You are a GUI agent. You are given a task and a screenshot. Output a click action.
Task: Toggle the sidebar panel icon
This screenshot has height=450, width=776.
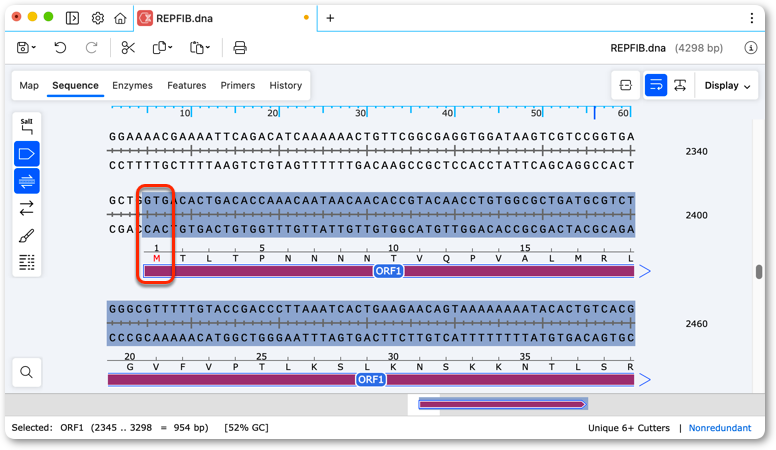click(72, 18)
